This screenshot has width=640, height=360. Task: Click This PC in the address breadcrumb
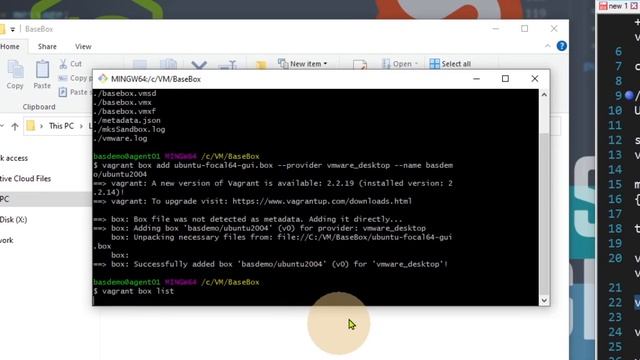[x=61, y=126]
